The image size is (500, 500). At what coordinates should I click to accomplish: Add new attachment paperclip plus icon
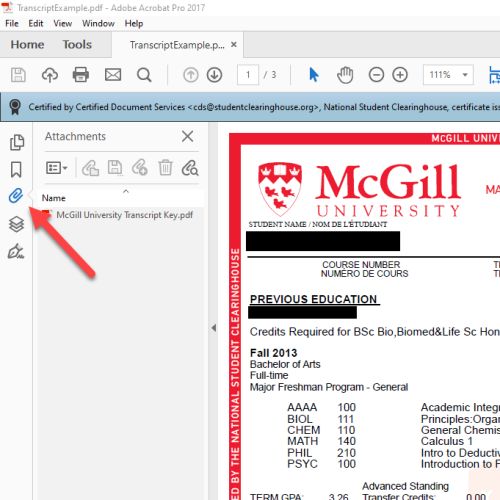tap(140, 168)
